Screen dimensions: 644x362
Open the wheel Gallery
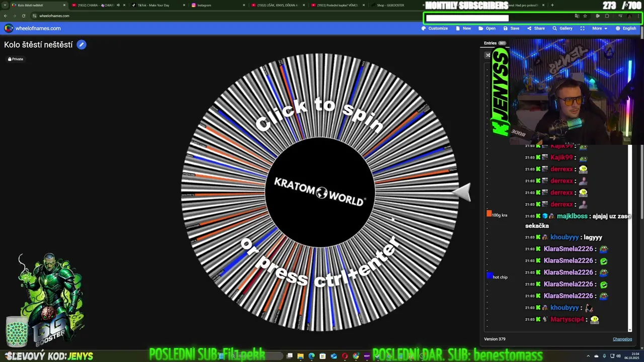tap(562, 28)
